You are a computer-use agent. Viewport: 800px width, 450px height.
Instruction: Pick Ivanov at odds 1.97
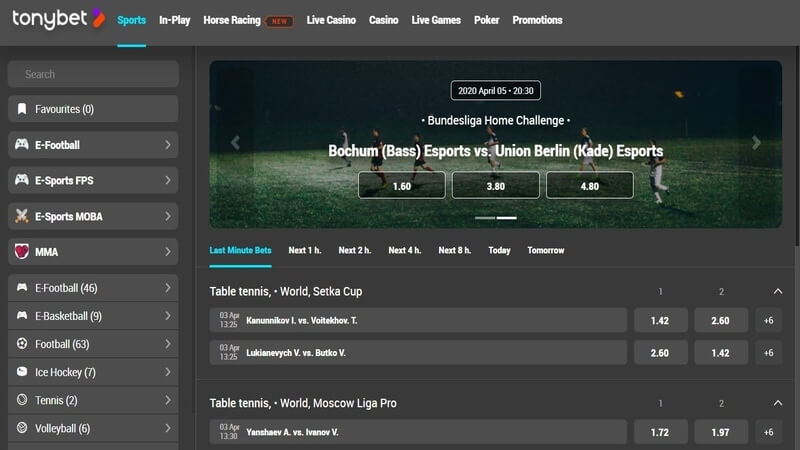pyautogui.click(x=721, y=432)
